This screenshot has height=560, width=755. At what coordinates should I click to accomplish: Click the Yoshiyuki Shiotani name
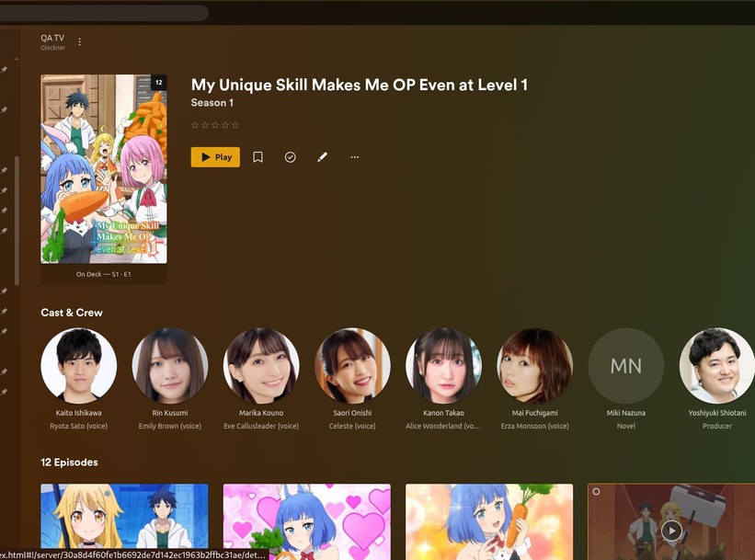coord(717,413)
